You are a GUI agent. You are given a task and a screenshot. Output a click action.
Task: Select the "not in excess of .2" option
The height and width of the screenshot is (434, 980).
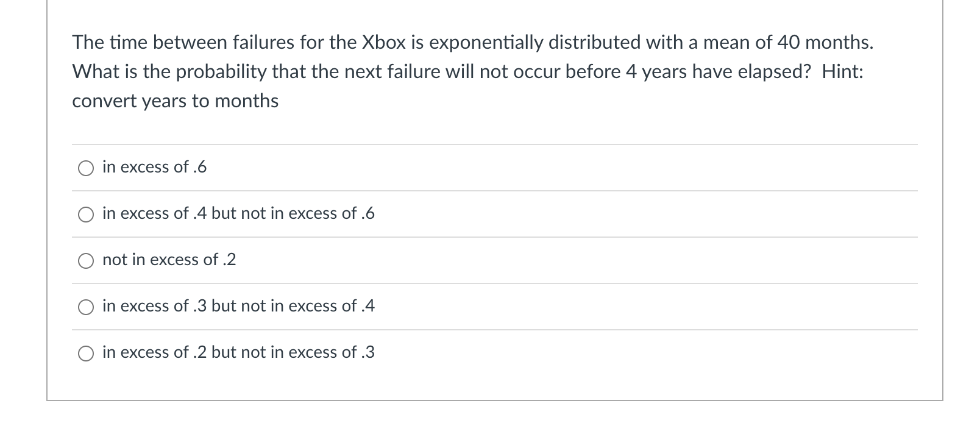coord(87,260)
